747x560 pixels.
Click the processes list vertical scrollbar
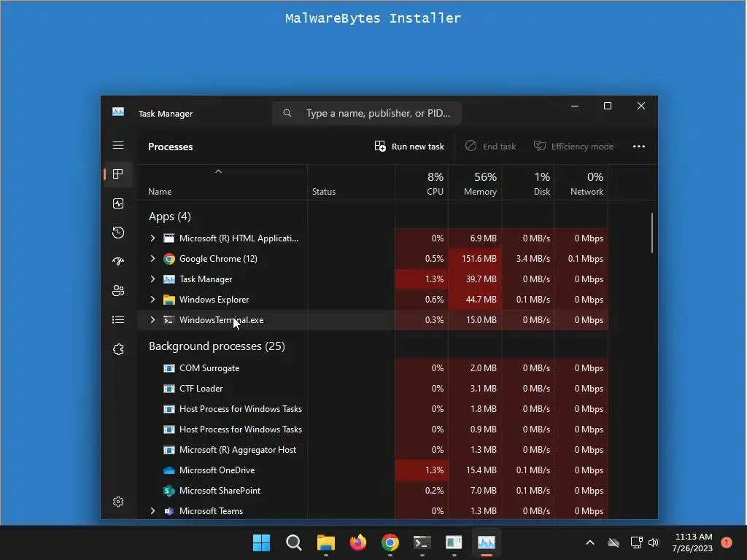[x=651, y=233]
